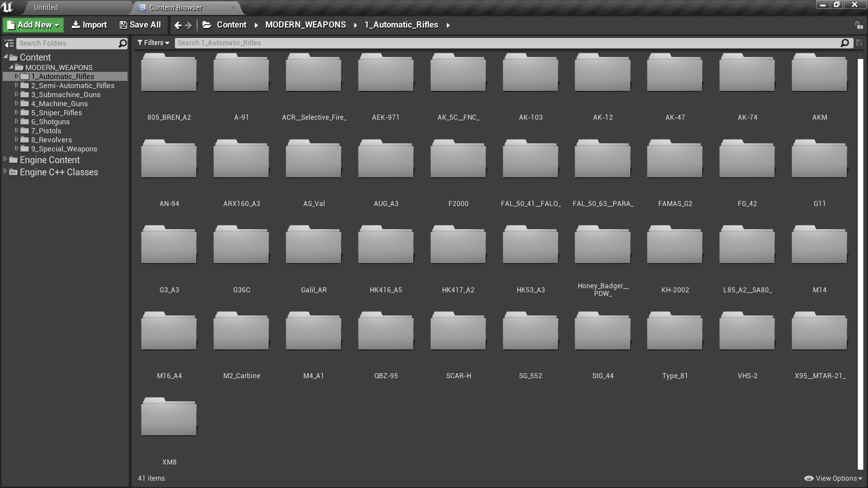Screen dimensions: 868x488
Task: Collapse the MODERN_WEAPONS tree item
Action: click(11, 67)
